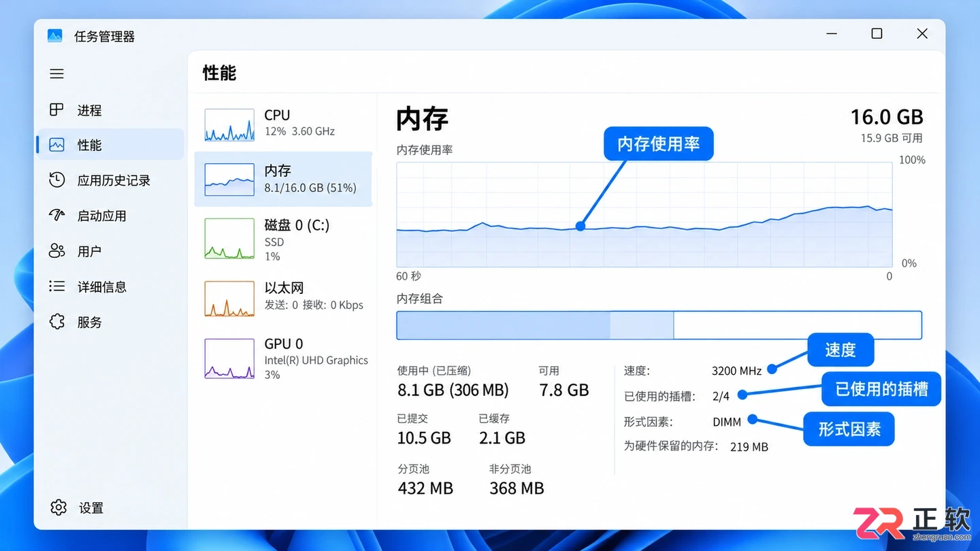Open the hamburger navigation menu
Screen dimensions: 980x551
56,73
